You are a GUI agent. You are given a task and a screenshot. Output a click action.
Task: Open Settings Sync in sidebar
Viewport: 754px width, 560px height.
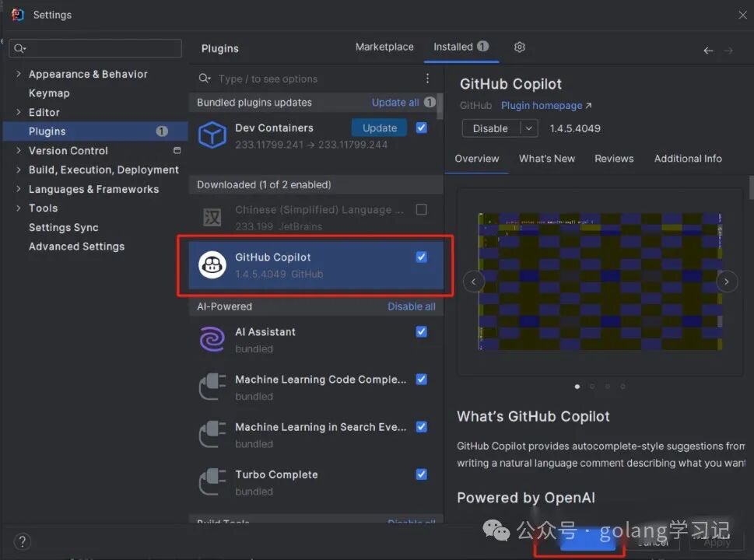pyautogui.click(x=64, y=227)
